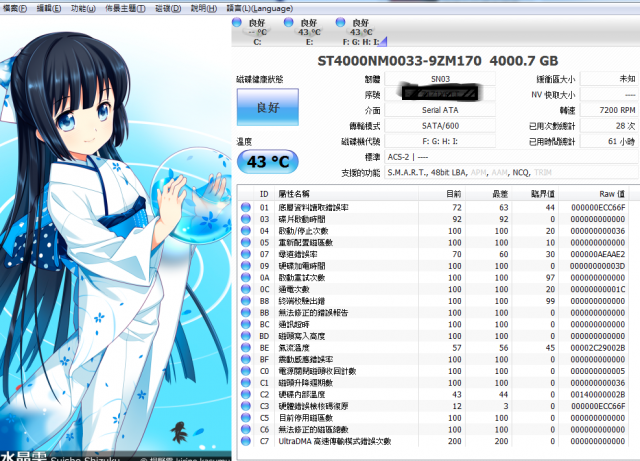640x461 pixels.
Task: Select the F: G: H: I: disk tab
Action: tap(361, 31)
